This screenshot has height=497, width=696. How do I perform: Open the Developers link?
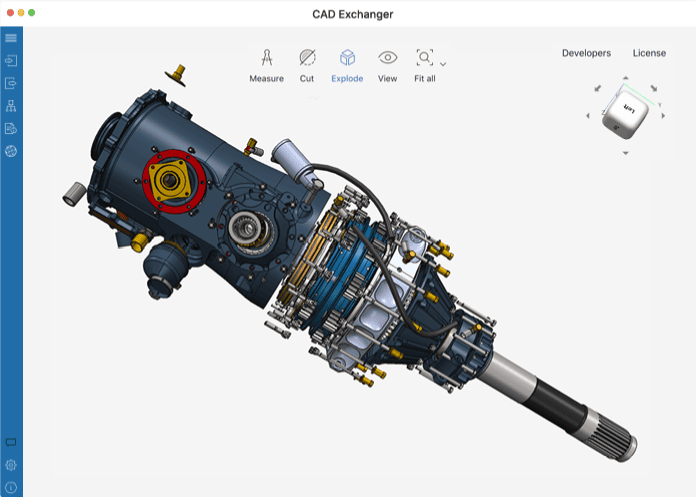(x=586, y=53)
